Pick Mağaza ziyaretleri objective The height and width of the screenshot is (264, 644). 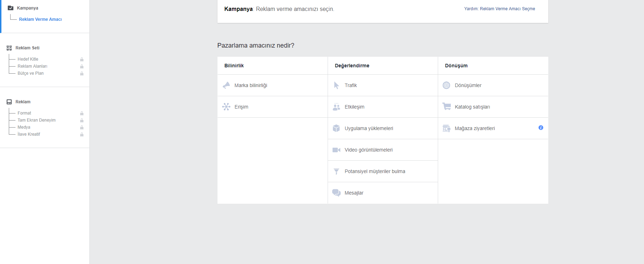[x=493, y=128]
